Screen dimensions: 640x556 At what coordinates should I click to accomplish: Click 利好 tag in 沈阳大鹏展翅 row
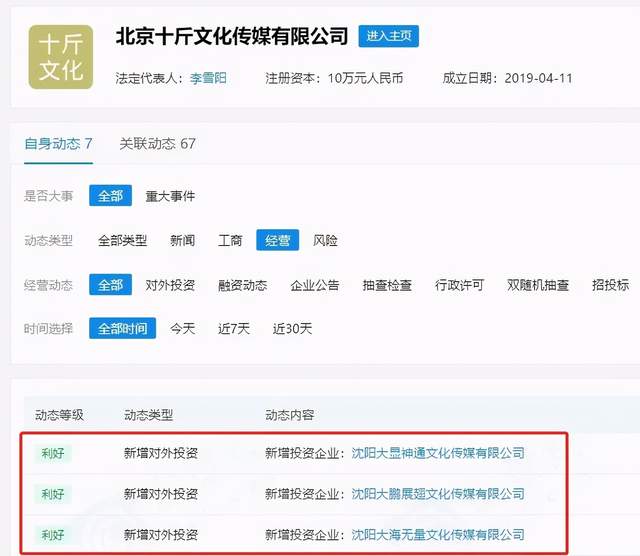[53, 494]
